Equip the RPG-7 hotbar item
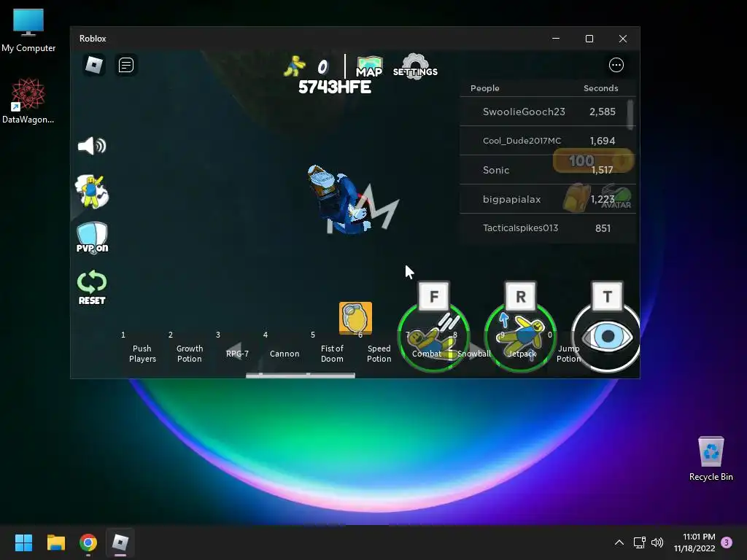This screenshot has width=747, height=560. 237,354
